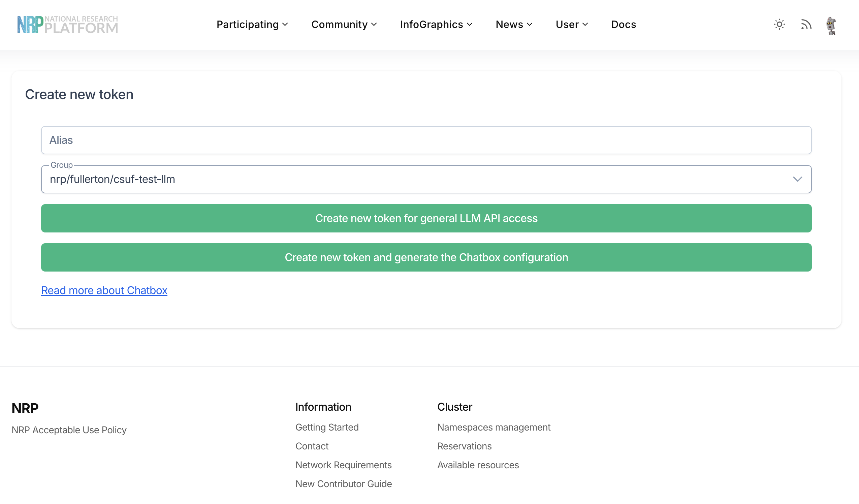Image resolution: width=859 pixels, height=504 pixels.
Task: Open the Group dropdown nrp/fullerton/csuf-test-llm
Action: point(426,179)
